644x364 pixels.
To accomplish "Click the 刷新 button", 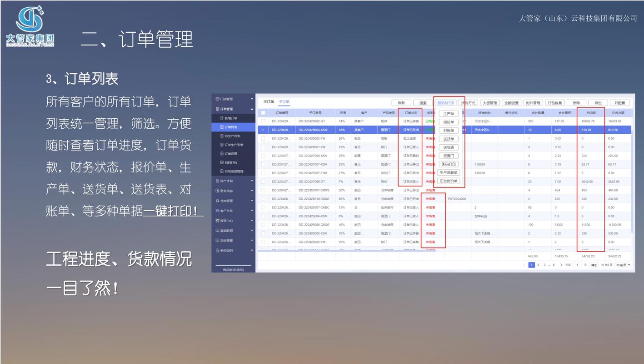I will coord(401,103).
